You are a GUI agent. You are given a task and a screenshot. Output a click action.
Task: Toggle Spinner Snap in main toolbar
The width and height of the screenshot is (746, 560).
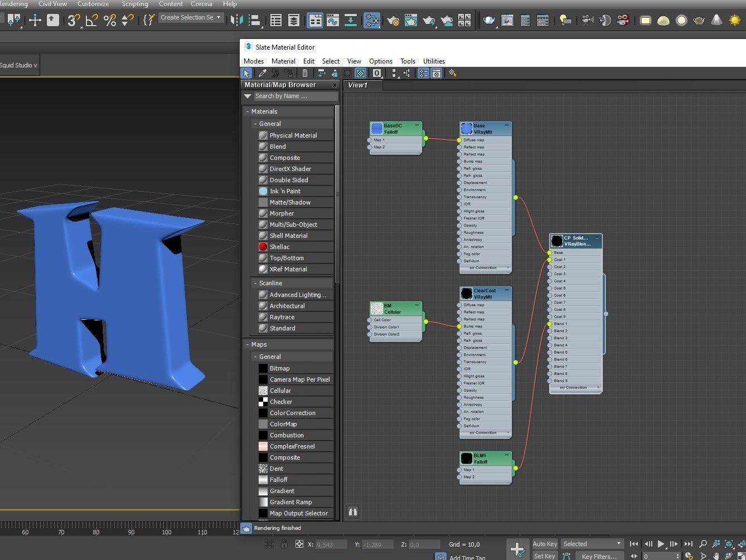[128, 21]
